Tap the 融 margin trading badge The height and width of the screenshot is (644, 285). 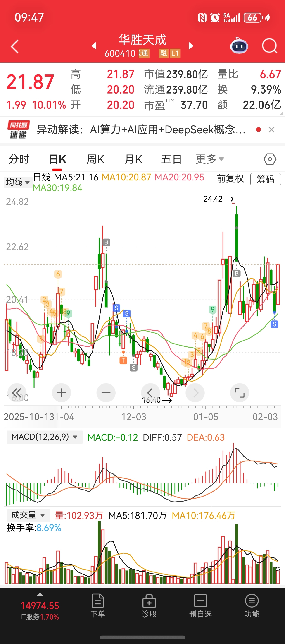pyautogui.click(x=164, y=53)
